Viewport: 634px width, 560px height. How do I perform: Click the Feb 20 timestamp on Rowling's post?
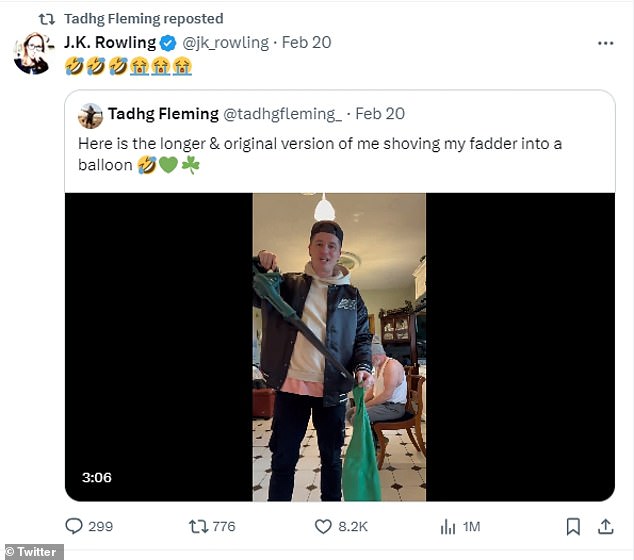[307, 43]
